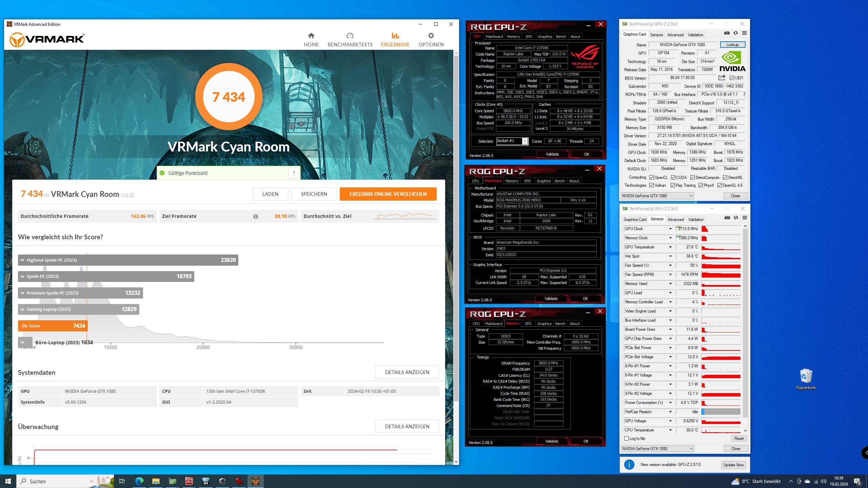The height and width of the screenshot is (488, 868).
Task: Open Graphics tab in the Memory CPU-Z window
Action: [x=544, y=324]
